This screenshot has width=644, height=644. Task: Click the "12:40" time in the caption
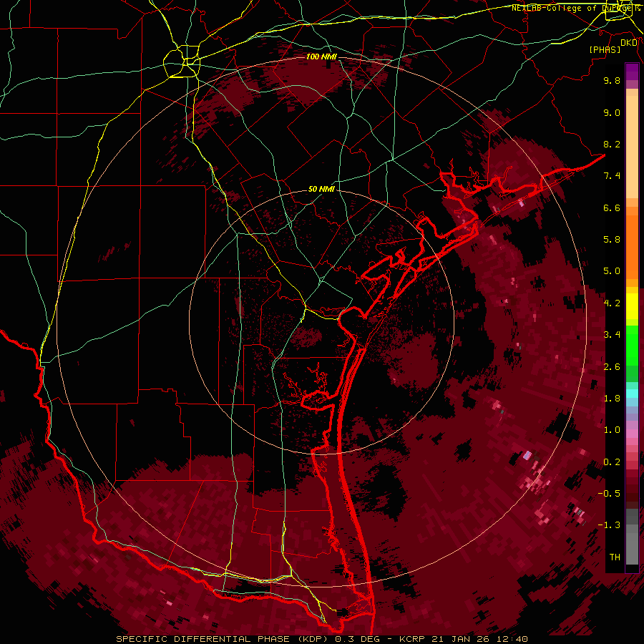[x=512, y=639]
